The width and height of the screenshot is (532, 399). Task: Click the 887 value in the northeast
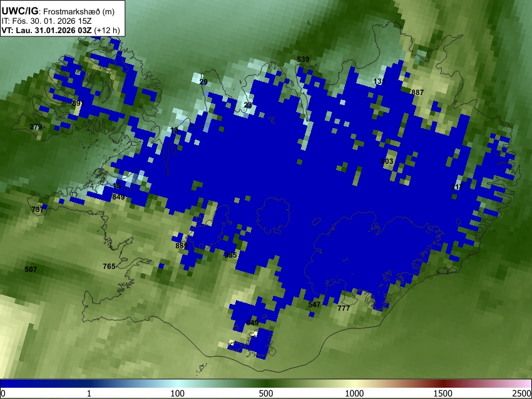(417, 92)
